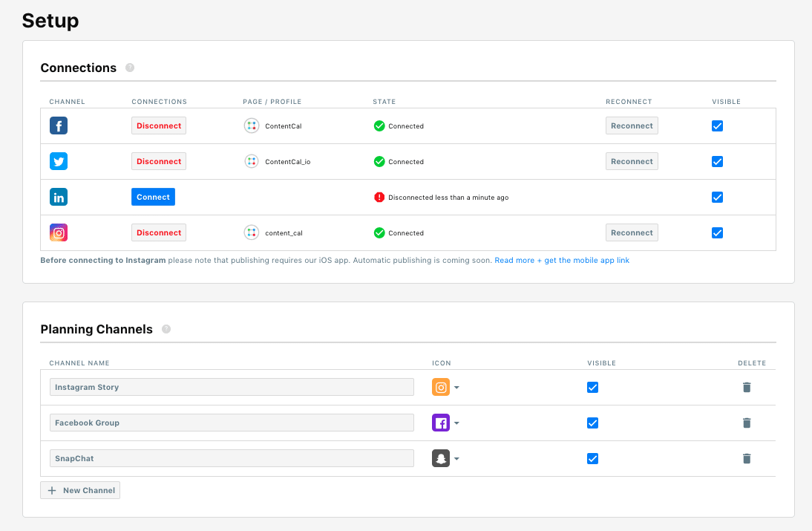Click the Facebook channel icon in Connections

tap(59, 126)
